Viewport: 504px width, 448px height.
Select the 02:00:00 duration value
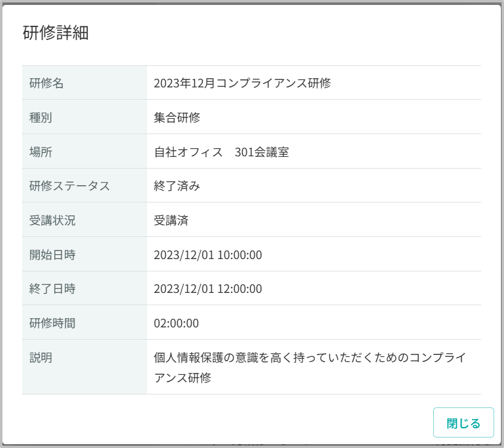click(176, 323)
